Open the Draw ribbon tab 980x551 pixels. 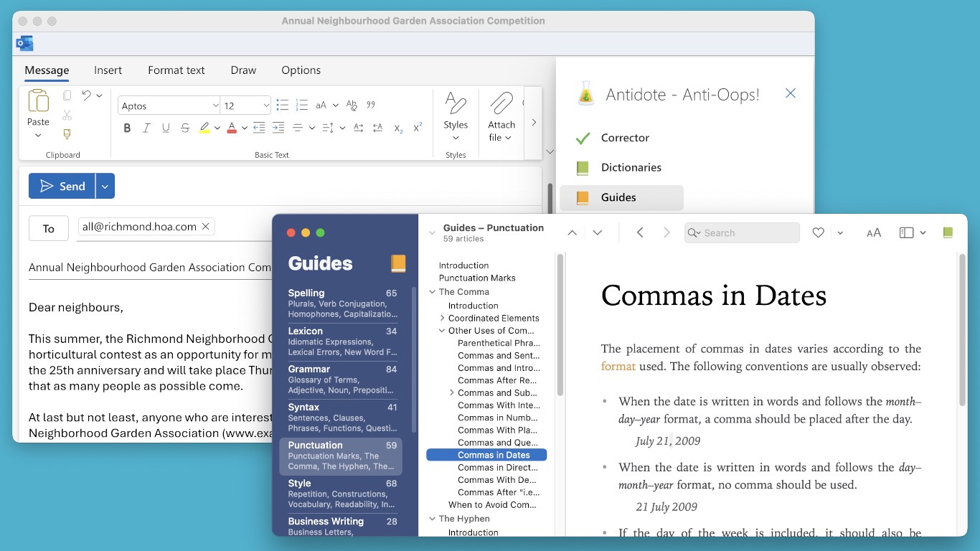243,70
